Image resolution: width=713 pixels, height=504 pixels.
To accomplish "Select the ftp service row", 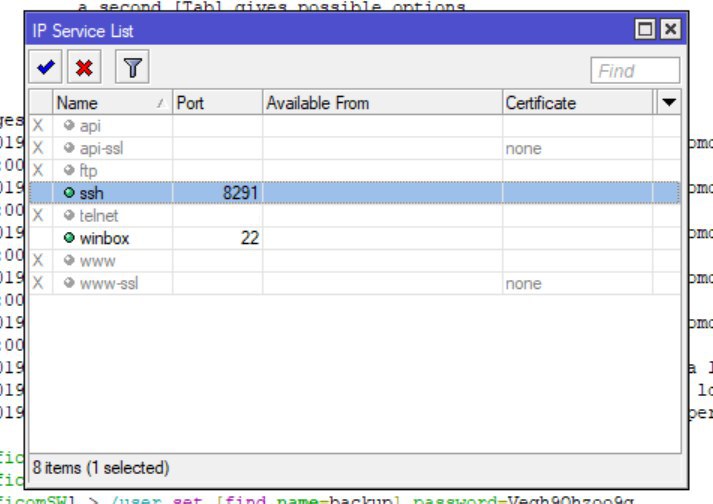I will point(355,171).
